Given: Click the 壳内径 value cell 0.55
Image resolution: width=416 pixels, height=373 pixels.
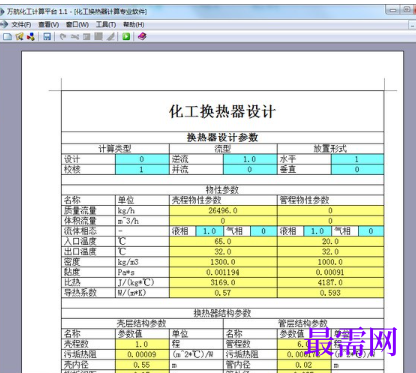Looking at the screenshot, I should [x=142, y=365].
